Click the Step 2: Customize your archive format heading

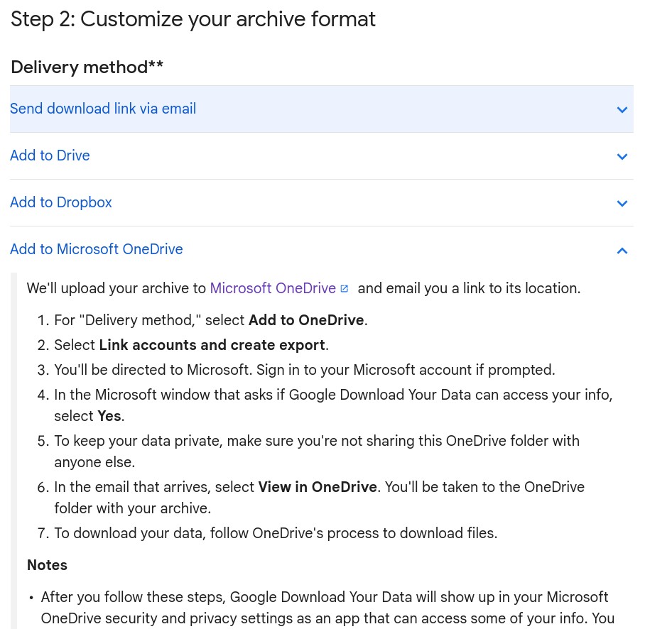point(193,19)
